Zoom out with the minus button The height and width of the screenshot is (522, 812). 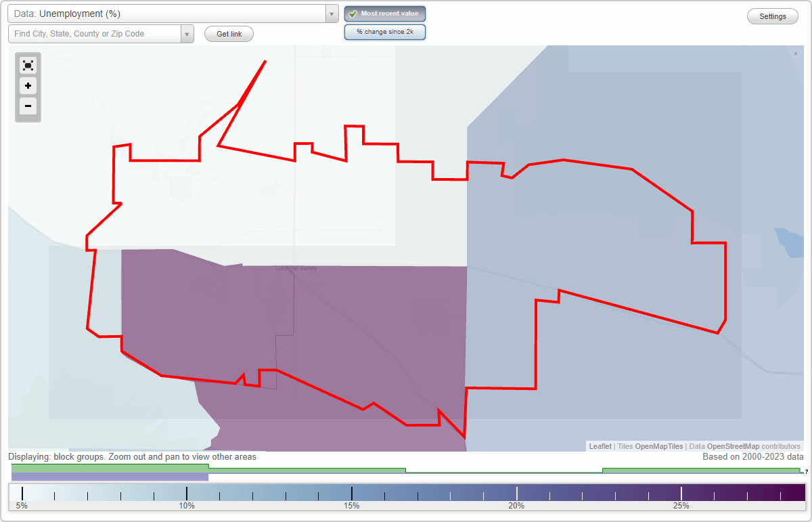click(x=28, y=106)
